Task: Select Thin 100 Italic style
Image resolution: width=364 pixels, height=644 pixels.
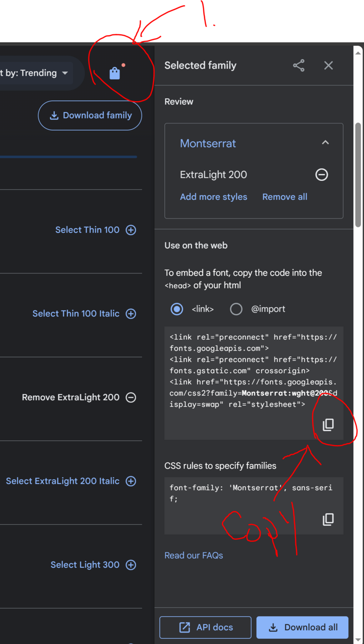Action: [x=84, y=313]
